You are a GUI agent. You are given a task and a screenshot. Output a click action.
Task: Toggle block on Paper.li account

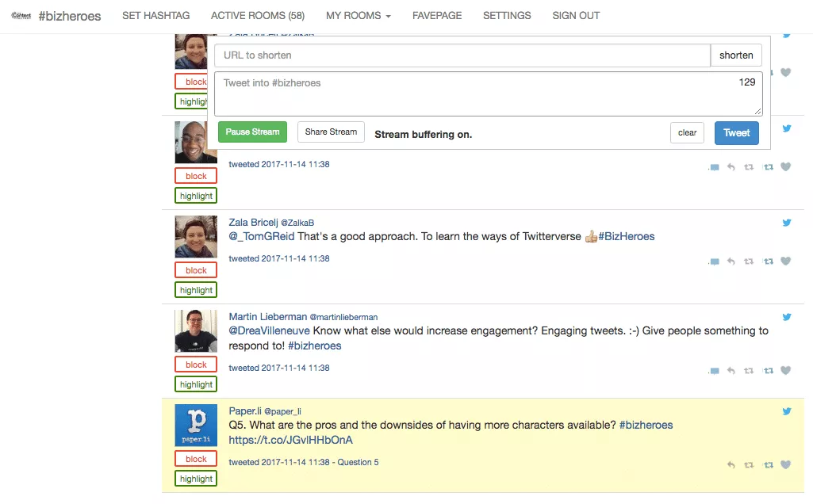pyautogui.click(x=196, y=459)
